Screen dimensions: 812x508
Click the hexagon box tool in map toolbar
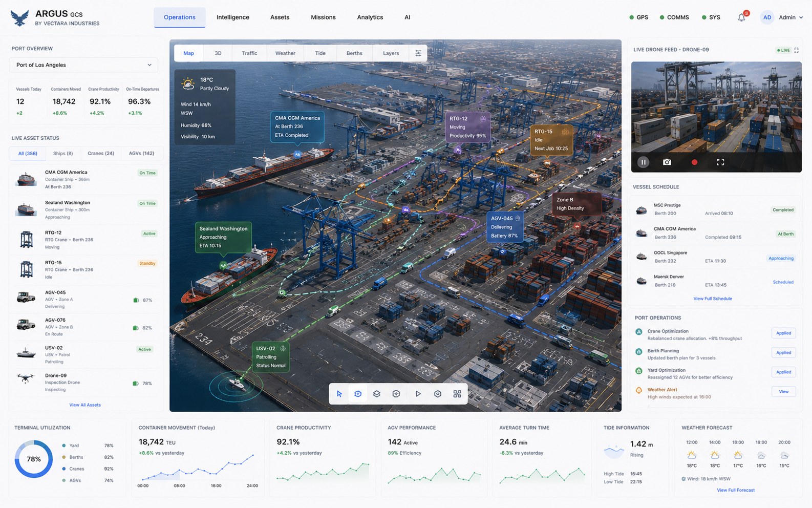396,394
